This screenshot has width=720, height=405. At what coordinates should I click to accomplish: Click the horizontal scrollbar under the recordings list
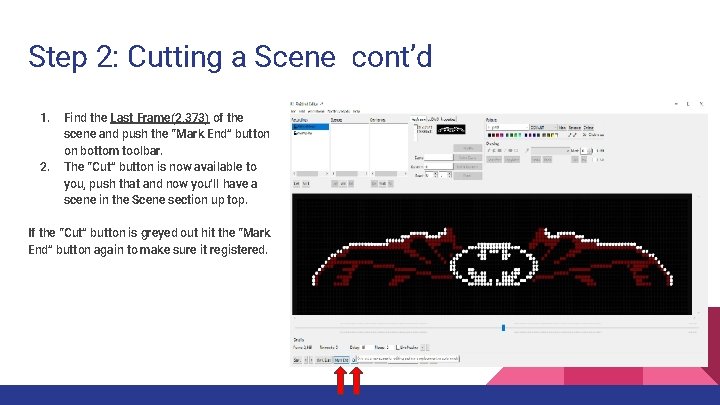pos(311,174)
